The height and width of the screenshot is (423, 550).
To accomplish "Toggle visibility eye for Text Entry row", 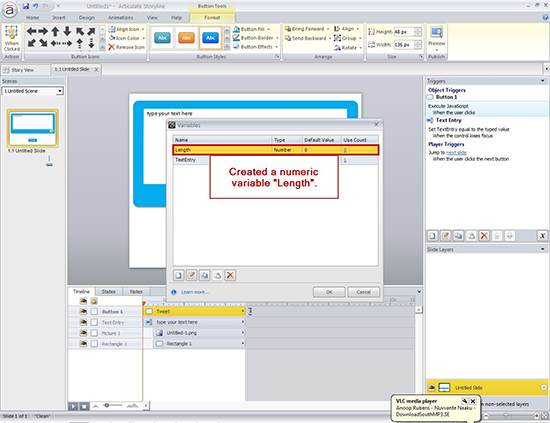I will coord(83,322).
